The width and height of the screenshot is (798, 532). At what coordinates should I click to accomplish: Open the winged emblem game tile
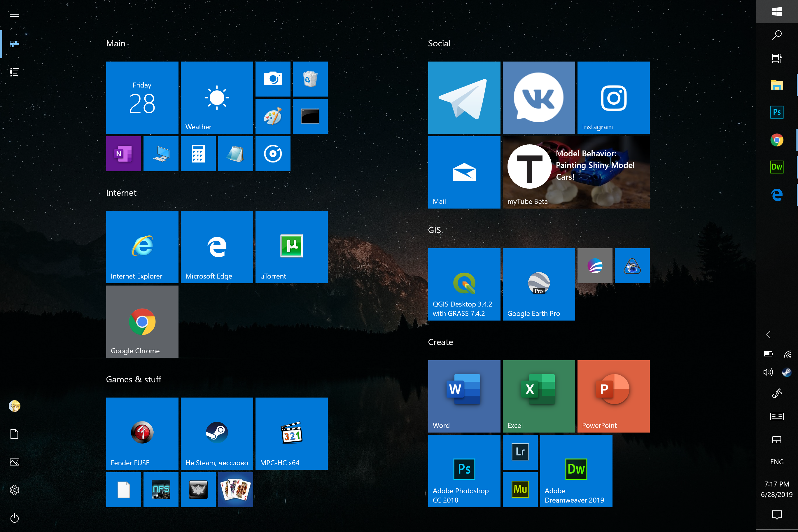pyautogui.click(x=198, y=490)
